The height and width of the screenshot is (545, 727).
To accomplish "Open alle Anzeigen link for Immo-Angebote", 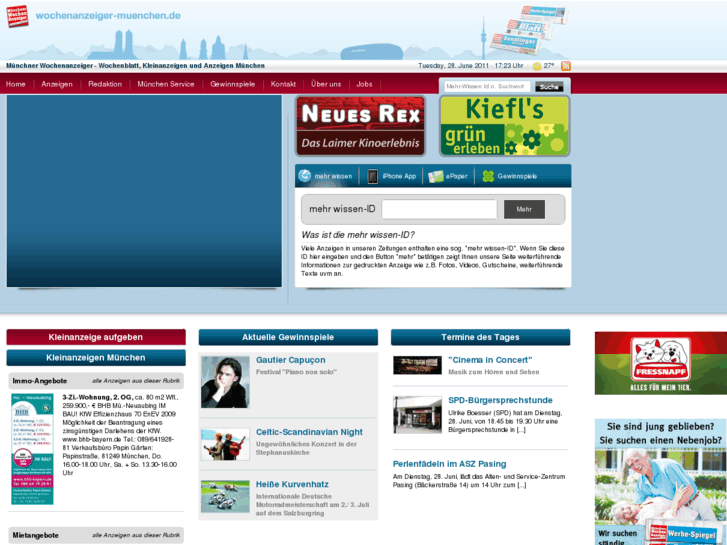I will click(x=136, y=381).
